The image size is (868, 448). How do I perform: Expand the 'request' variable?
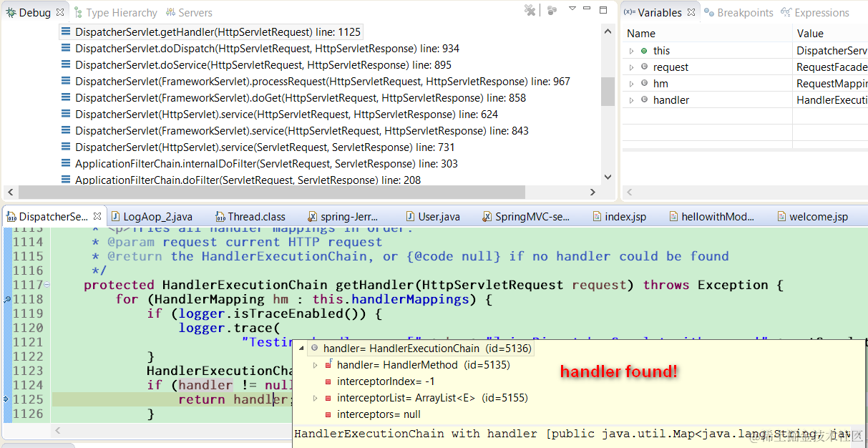(x=631, y=67)
